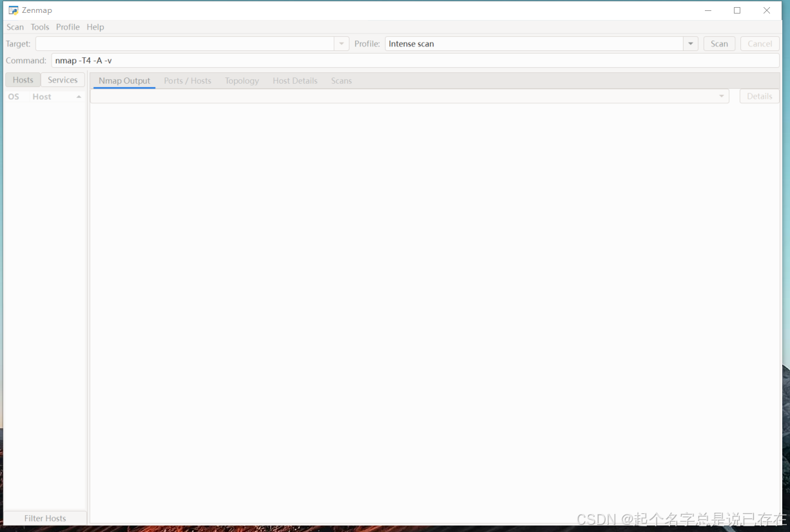Sort by the Host column header
The width and height of the screenshot is (790, 532).
click(x=42, y=97)
